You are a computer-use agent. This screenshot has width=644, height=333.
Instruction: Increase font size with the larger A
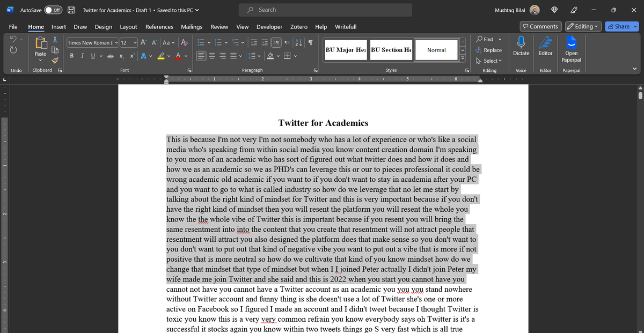pyautogui.click(x=144, y=42)
